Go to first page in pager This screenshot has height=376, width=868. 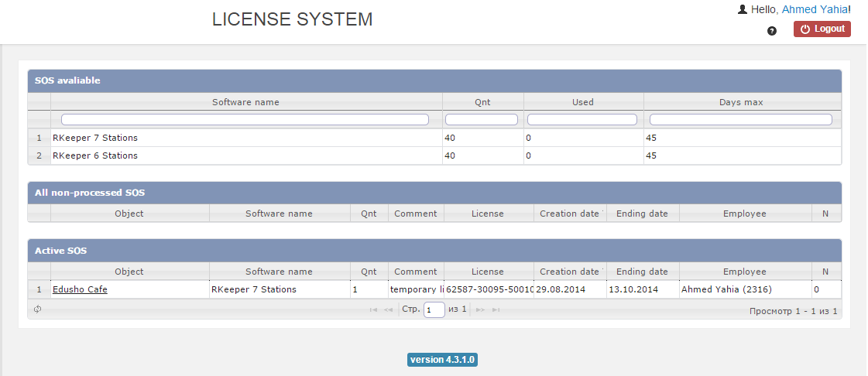tap(373, 310)
